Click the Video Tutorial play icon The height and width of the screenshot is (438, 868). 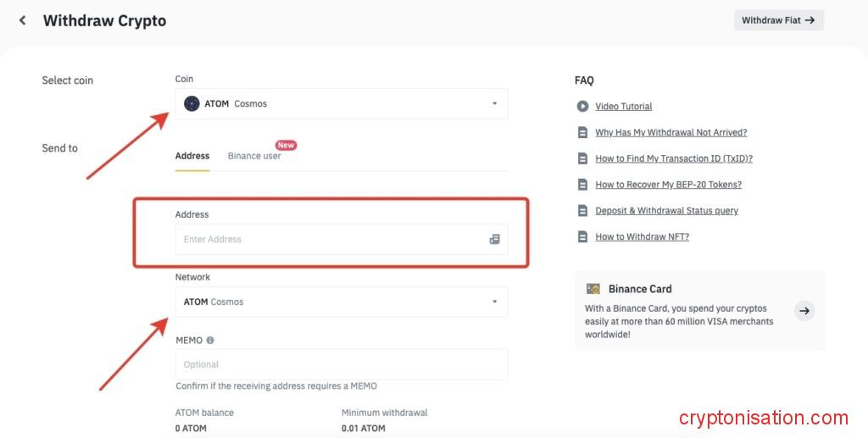(582, 106)
